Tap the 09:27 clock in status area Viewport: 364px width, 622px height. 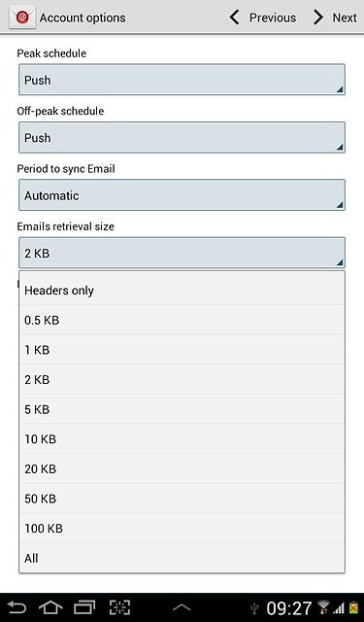(x=288, y=607)
